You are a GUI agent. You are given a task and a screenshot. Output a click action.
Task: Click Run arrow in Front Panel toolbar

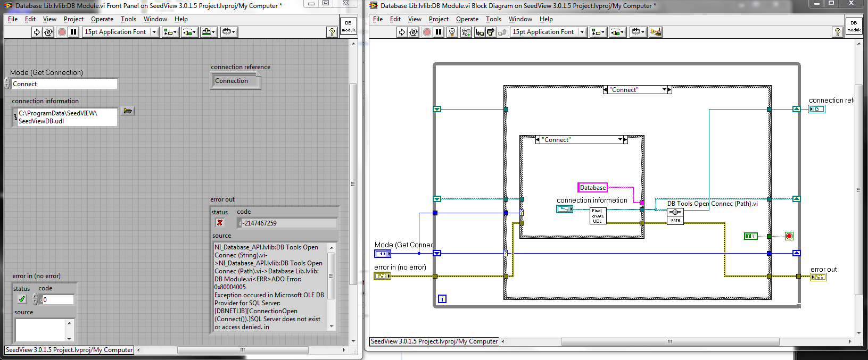click(37, 32)
